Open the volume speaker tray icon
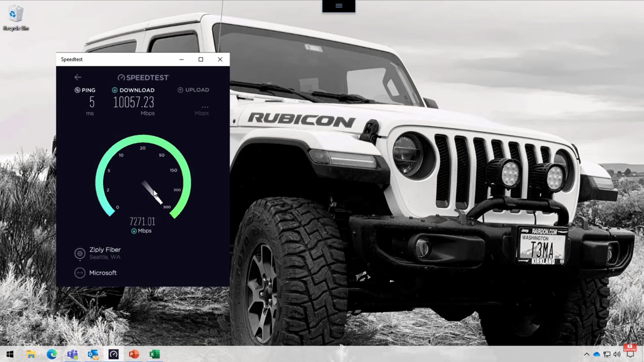Viewport: 644px width, 362px height. click(x=617, y=354)
